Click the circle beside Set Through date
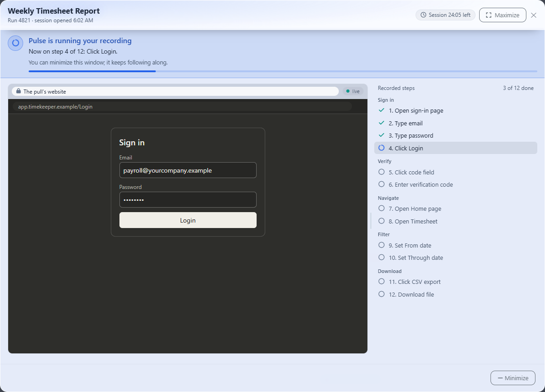This screenshot has height=392, width=545. click(x=381, y=258)
